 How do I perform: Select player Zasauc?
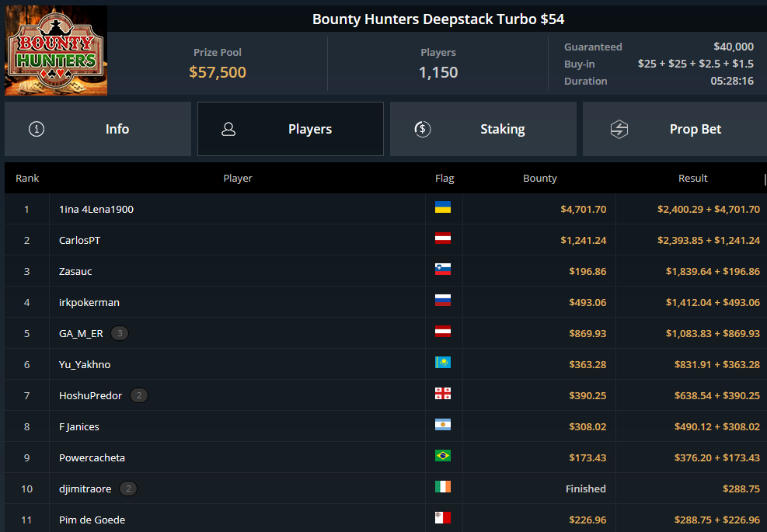coord(75,271)
